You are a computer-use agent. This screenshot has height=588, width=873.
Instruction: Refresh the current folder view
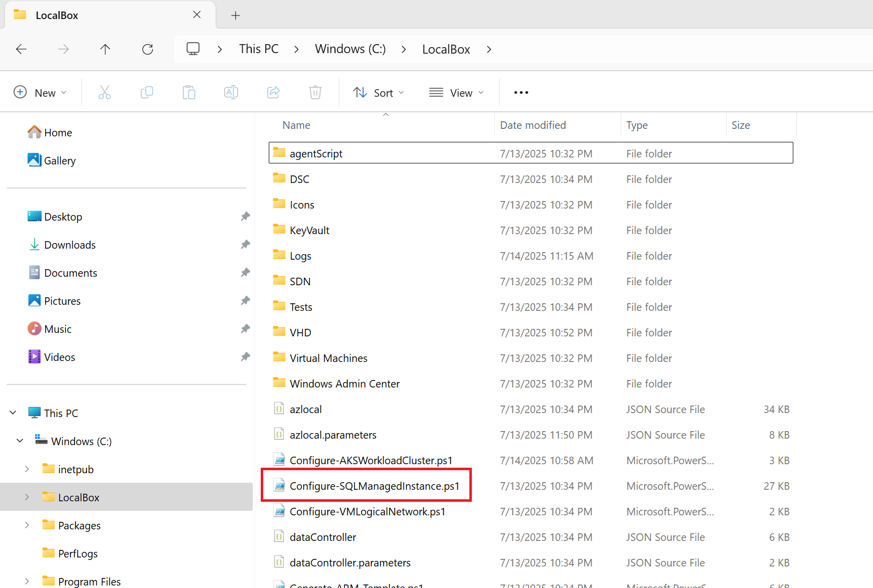click(147, 49)
